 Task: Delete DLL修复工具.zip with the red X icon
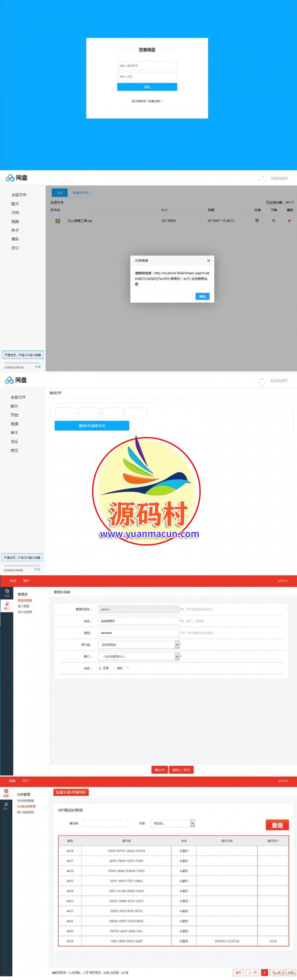(289, 221)
